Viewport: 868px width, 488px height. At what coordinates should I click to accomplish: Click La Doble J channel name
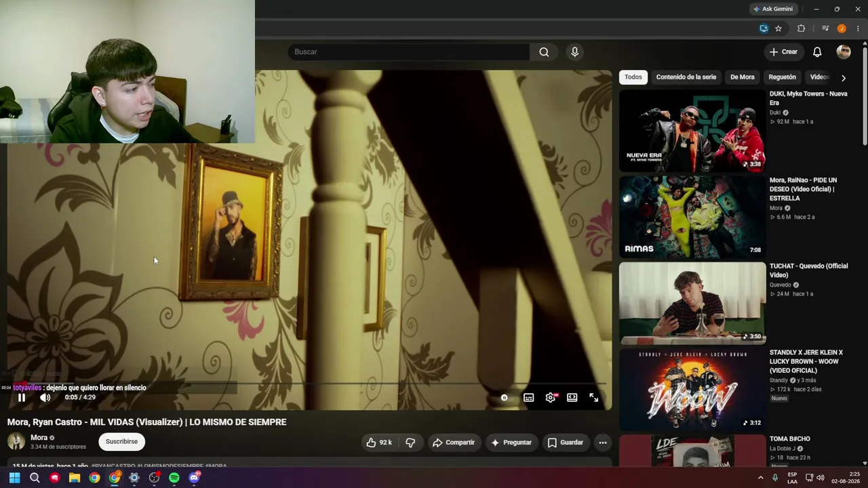[x=783, y=449]
